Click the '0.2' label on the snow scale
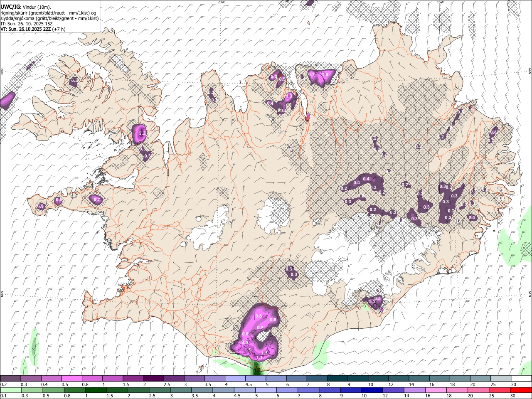 tap(3, 384)
